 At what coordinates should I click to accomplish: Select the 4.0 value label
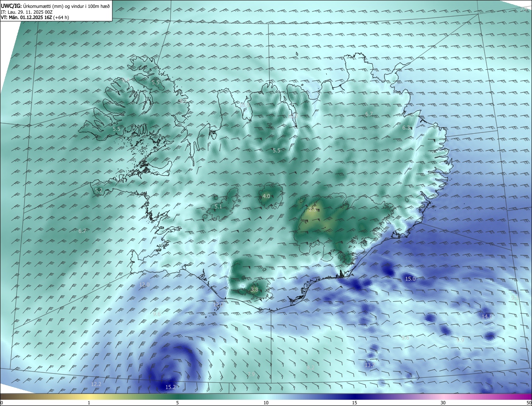(266, 196)
